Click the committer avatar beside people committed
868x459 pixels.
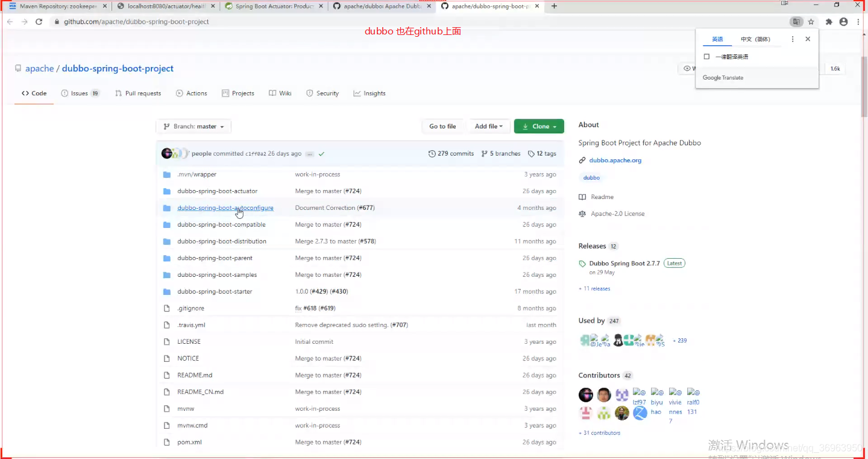(x=167, y=153)
